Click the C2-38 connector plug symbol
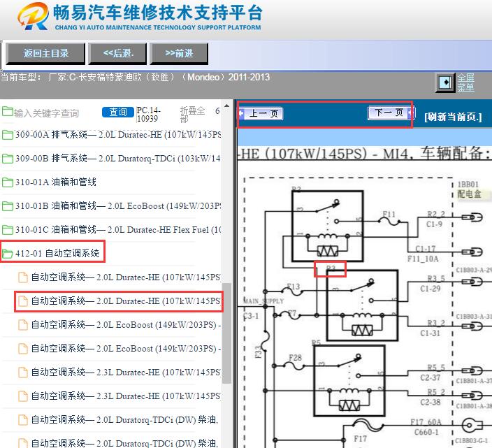The height and width of the screenshot is (448, 492). (x=472, y=396)
